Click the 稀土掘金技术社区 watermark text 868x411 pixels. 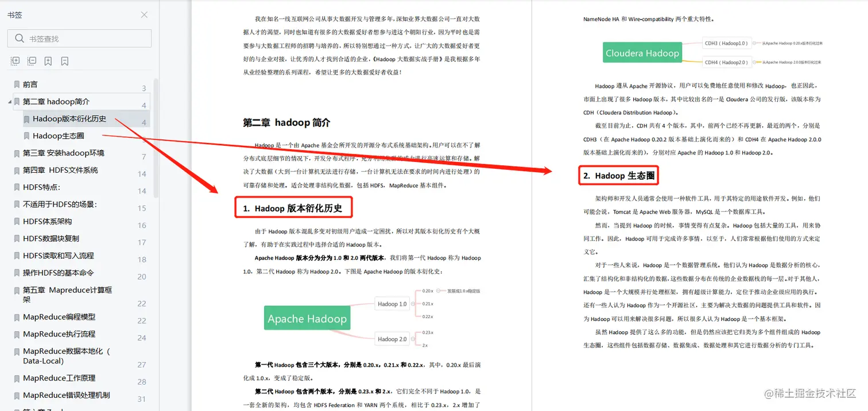[x=811, y=394]
